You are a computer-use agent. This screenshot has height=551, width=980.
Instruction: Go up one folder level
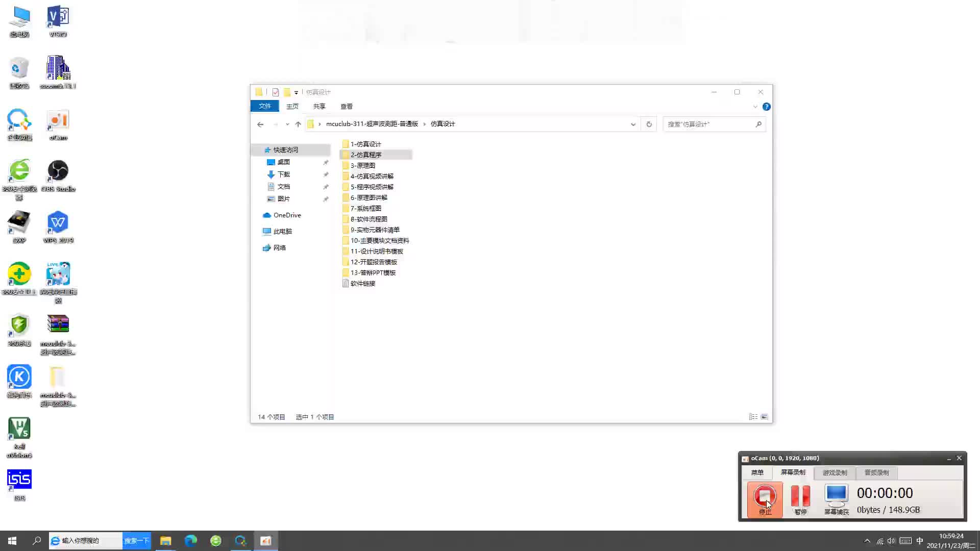(298, 124)
